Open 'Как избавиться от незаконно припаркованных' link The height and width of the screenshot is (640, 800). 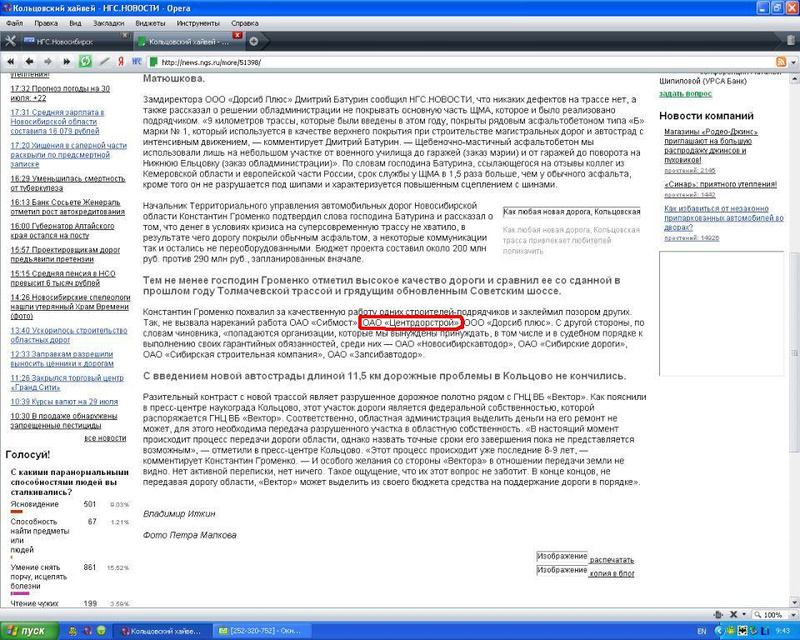coord(723,217)
